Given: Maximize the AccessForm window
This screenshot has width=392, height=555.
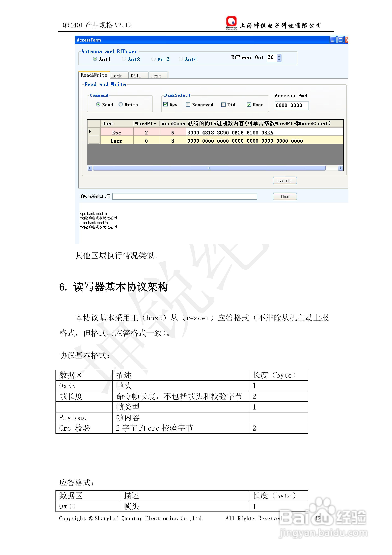Looking at the screenshot, I should point(341,40).
